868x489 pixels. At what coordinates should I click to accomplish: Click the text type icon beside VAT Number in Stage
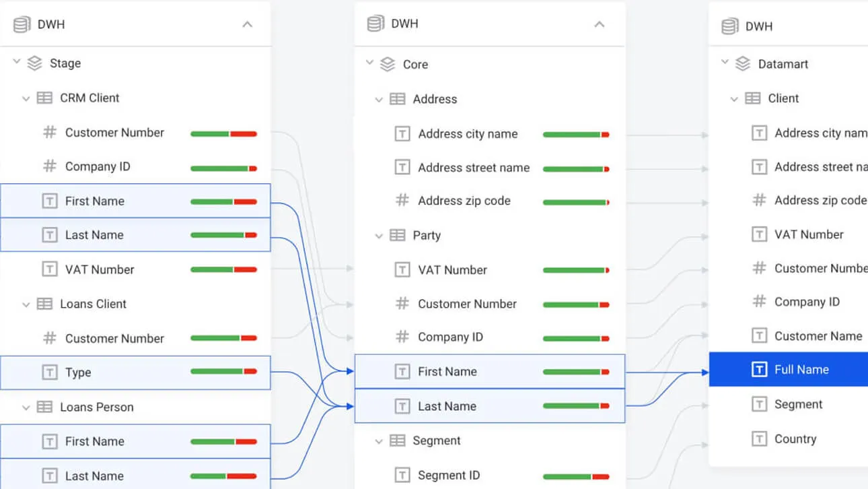click(50, 269)
